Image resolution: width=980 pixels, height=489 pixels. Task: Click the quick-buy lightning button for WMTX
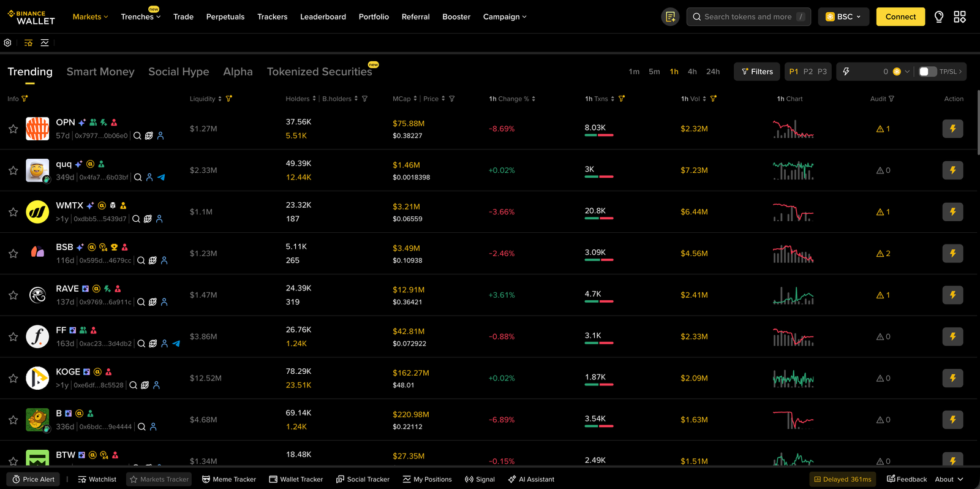(952, 212)
